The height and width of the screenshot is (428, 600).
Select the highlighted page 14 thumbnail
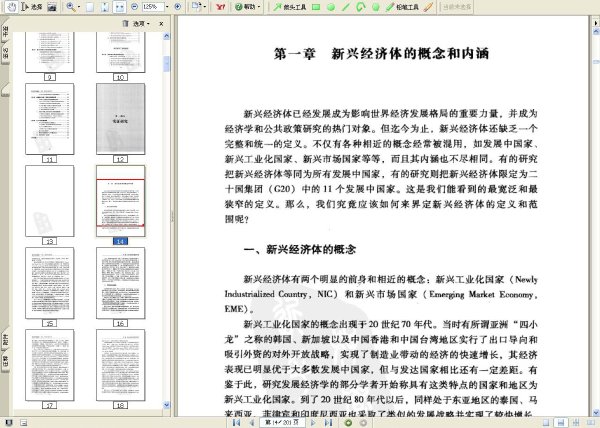[121, 201]
